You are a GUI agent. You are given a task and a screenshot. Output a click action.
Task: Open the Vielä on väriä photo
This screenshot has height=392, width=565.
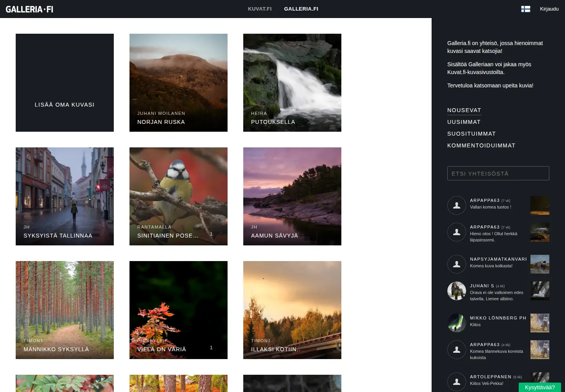(x=179, y=310)
